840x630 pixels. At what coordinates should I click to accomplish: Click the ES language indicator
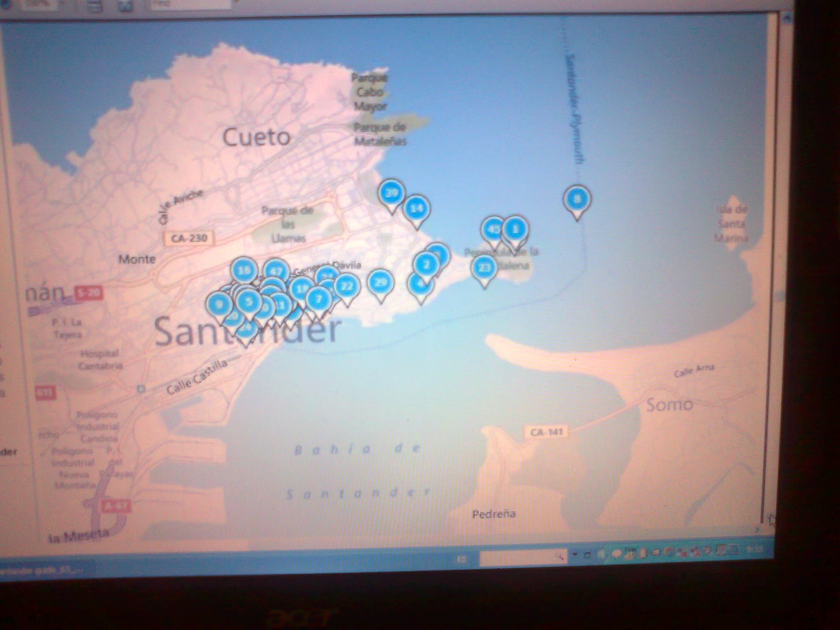(462, 559)
